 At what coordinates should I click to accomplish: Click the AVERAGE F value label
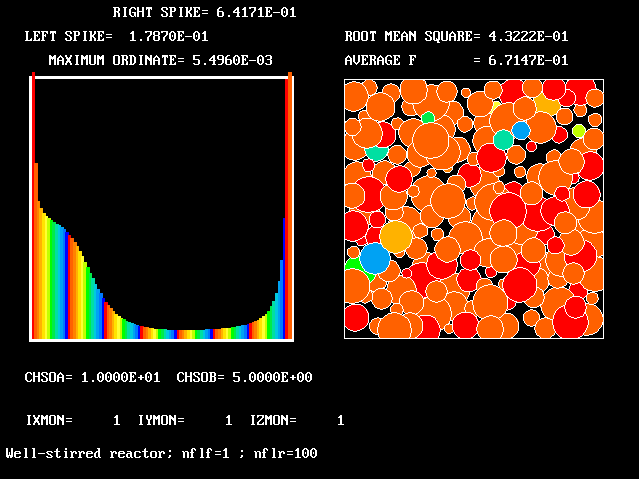click(456, 60)
